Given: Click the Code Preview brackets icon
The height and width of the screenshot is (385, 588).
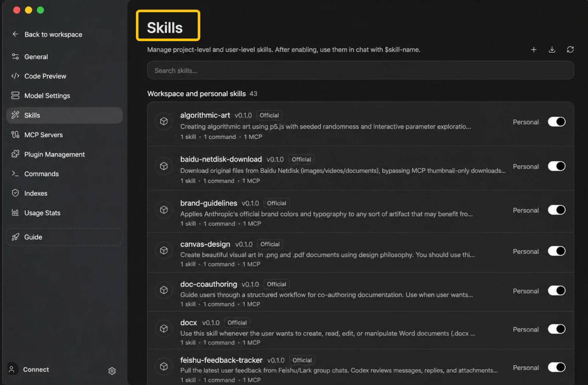Looking at the screenshot, I should 15,76.
